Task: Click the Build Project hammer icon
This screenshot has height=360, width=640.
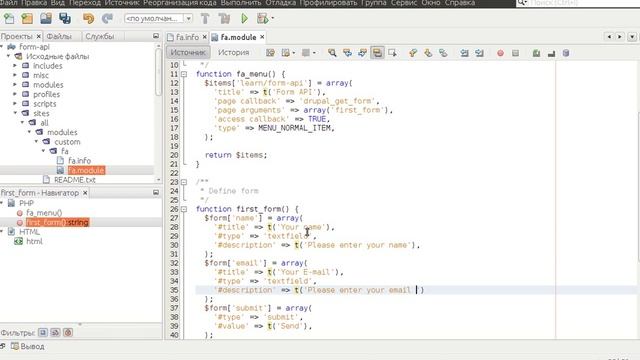Action: (x=205, y=18)
